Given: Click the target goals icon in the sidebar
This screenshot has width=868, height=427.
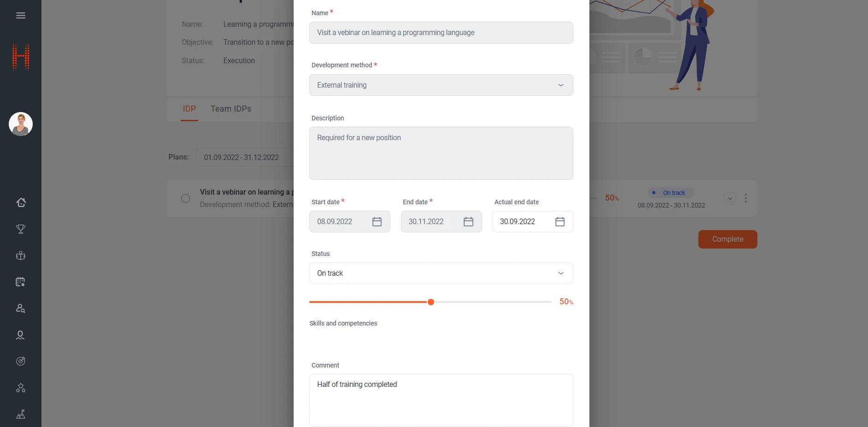Looking at the screenshot, I should tap(21, 362).
